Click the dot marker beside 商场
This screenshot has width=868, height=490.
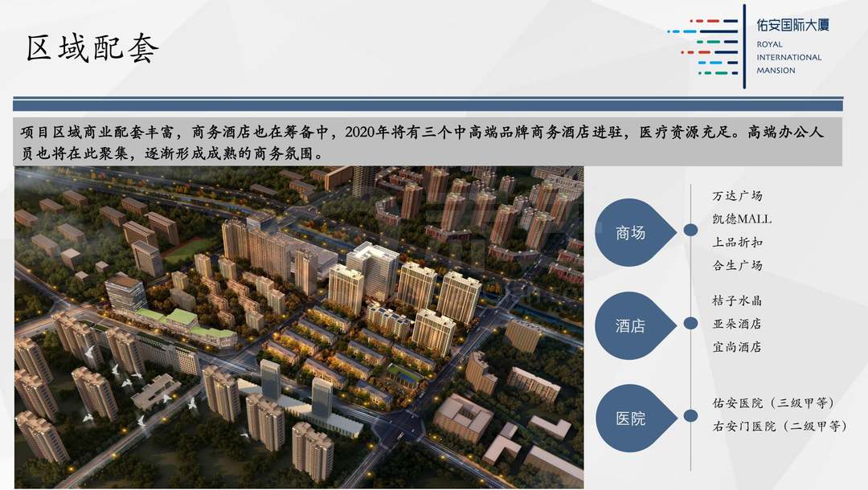click(x=690, y=230)
